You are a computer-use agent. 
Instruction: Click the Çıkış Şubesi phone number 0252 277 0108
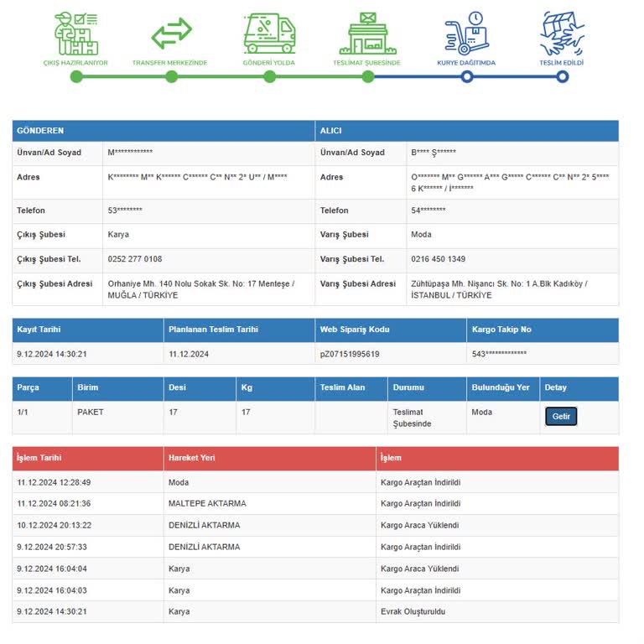click(x=135, y=259)
